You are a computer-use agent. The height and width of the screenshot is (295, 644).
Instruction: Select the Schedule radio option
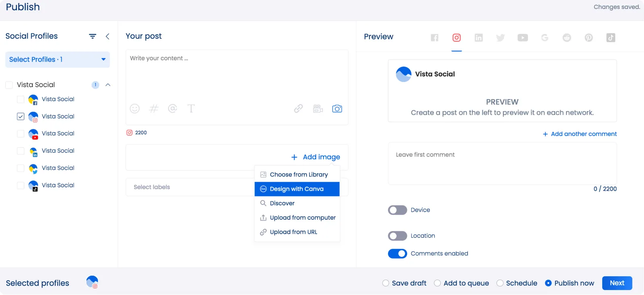click(500, 283)
